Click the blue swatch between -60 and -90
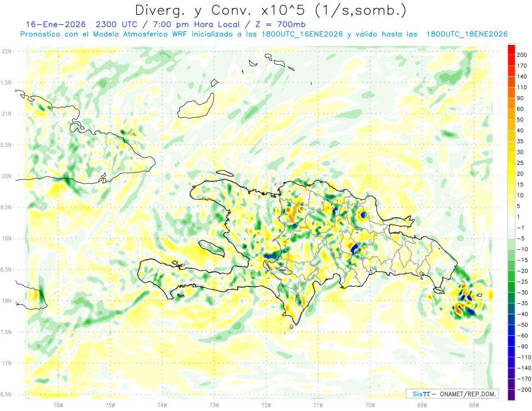Image resolution: width=532 pixels, height=411 pixels. pyautogui.click(x=511, y=341)
